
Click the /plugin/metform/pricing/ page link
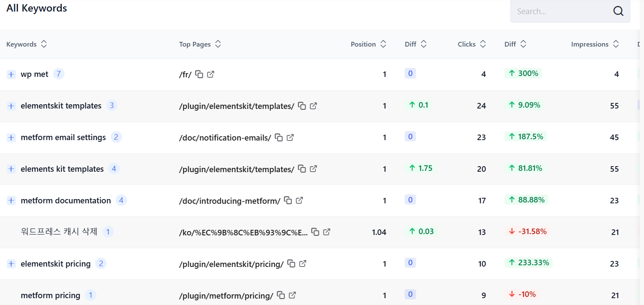pyautogui.click(x=226, y=296)
